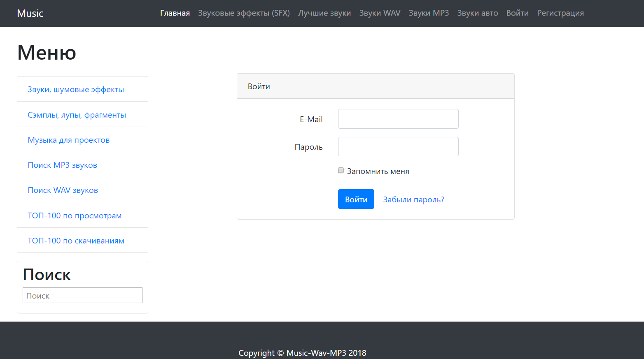
Task: Select Звуки, шумовые эффекты in sidebar
Action: click(x=76, y=90)
